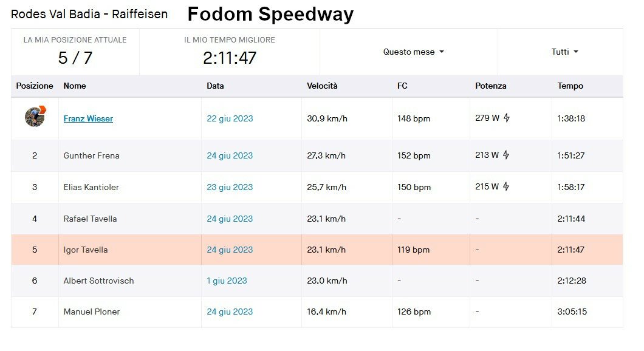Click the Posizione column header
Image resolution: width=644 pixels, height=351 pixels.
pyautogui.click(x=35, y=86)
